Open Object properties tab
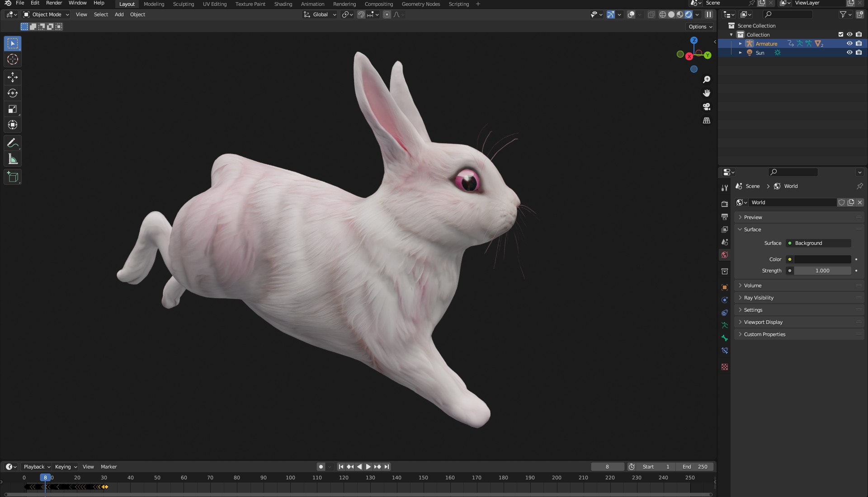This screenshot has width=868, height=497. click(x=725, y=287)
